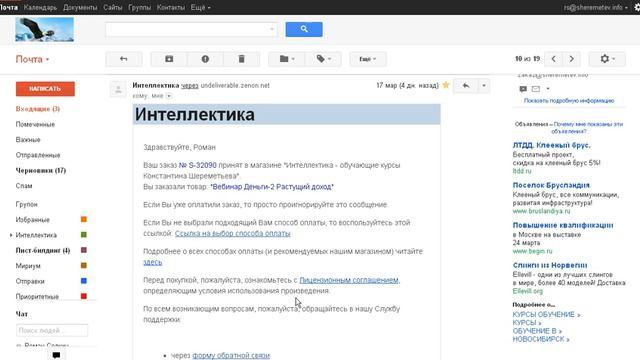Screen dimensions: 640x360
Task: Expand the 'Интеллектика' label triangle
Action: pyautogui.click(x=11, y=235)
